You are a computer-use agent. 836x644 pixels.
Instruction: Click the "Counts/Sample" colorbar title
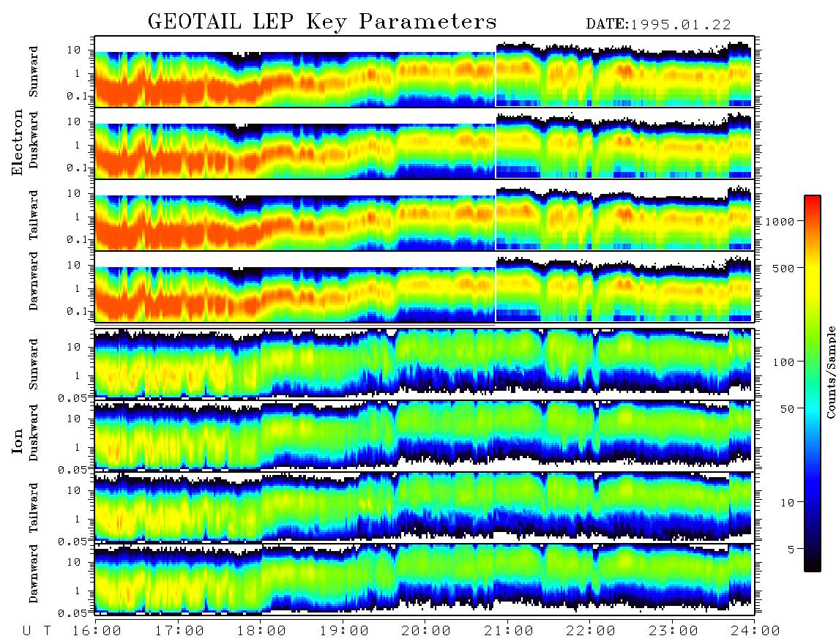[830, 372]
